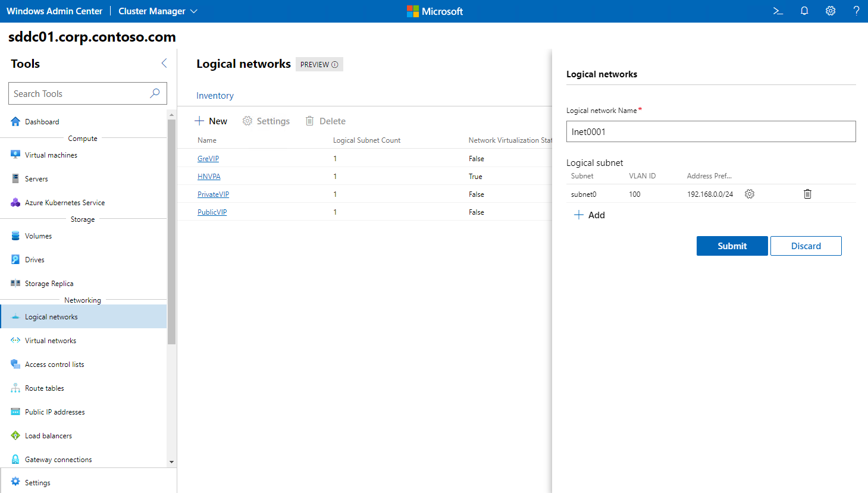This screenshot has height=493, width=868.
Task: Focus the Search Tools field
Action: [x=87, y=93]
